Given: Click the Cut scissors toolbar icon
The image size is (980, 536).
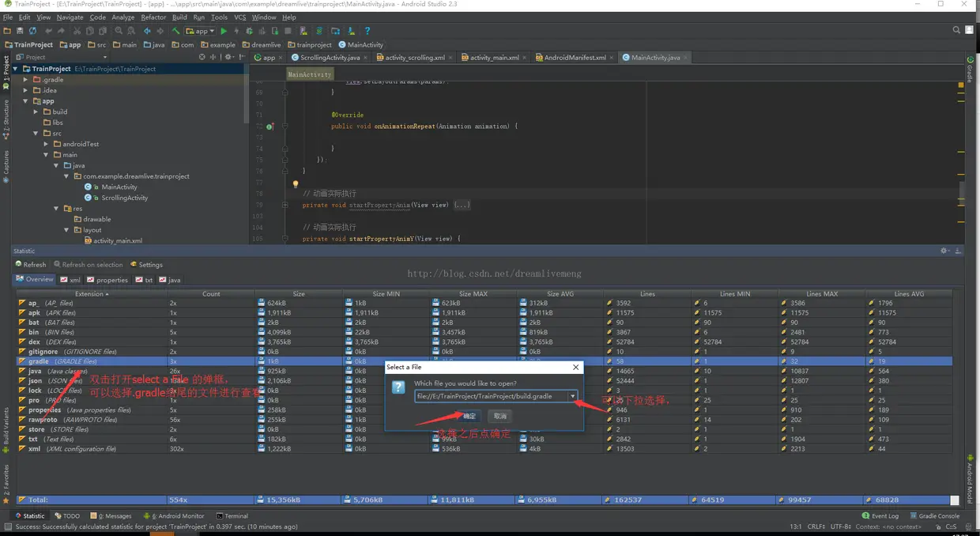Looking at the screenshot, I should [77, 31].
